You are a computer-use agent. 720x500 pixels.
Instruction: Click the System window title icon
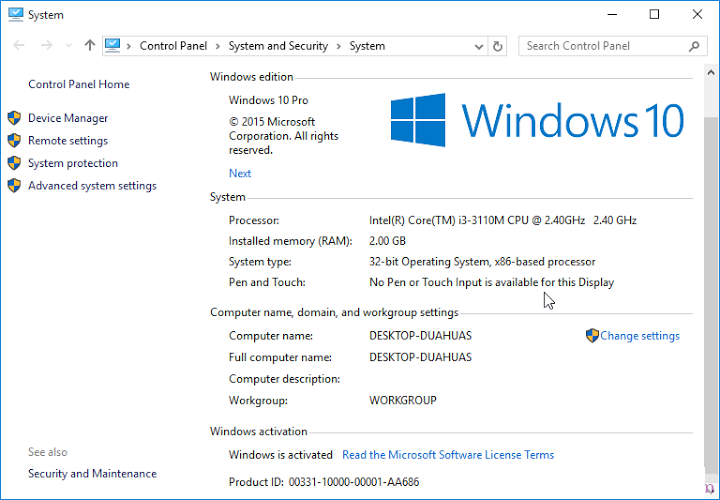16,15
